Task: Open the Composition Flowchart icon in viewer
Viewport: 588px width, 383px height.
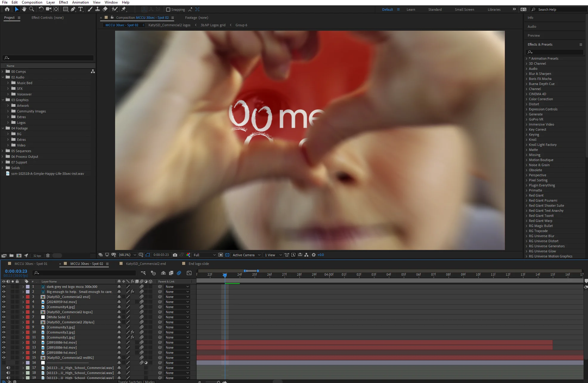Action: tap(306, 255)
